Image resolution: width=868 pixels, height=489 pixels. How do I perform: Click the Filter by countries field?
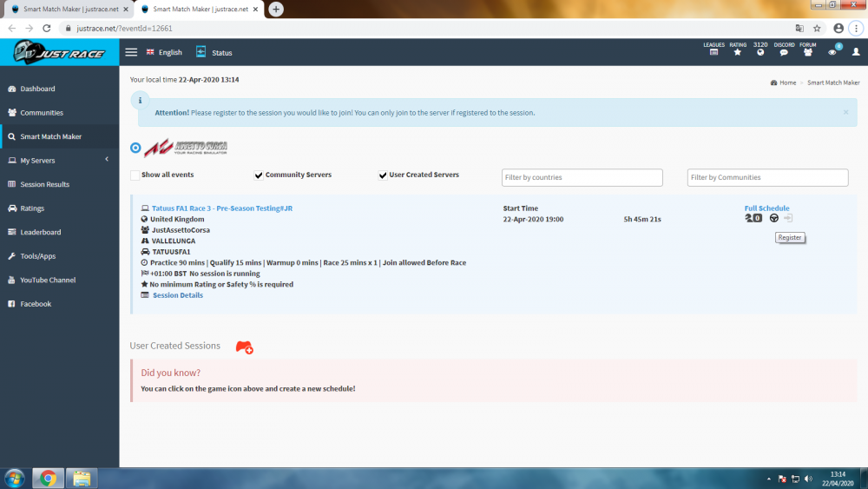pyautogui.click(x=582, y=177)
